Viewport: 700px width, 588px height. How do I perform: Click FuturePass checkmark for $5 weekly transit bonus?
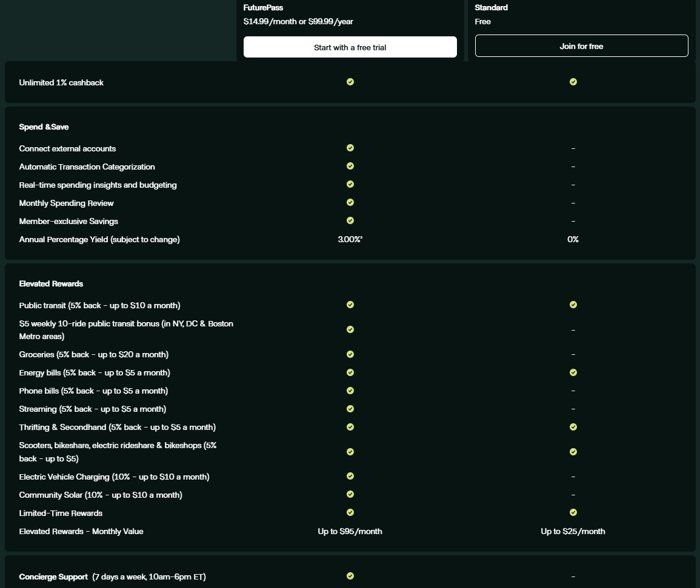click(350, 329)
